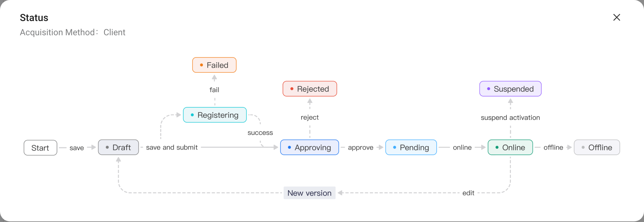The width and height of the screenshot is (644, 222).
Task: Select the orange Failed status badge
Action: (x=214, y=65)
